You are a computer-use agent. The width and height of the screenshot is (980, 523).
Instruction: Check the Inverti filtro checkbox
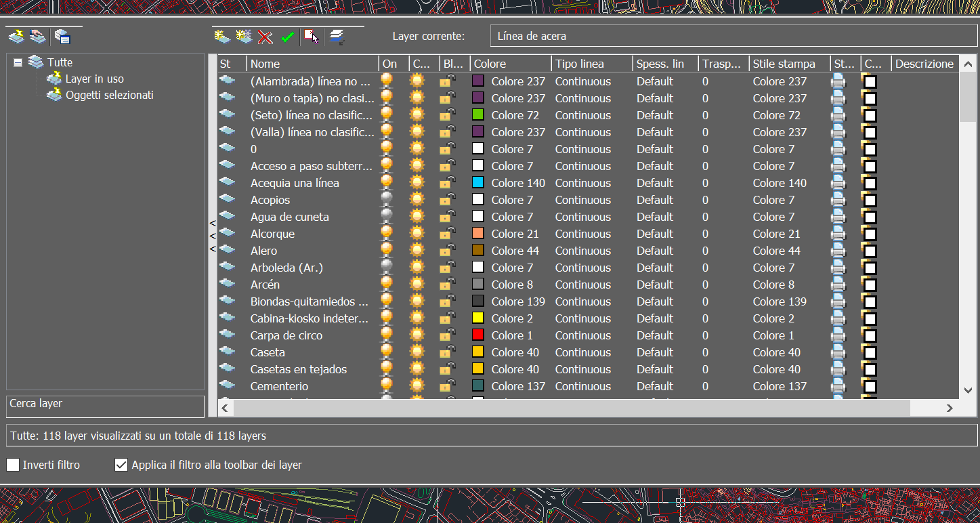coord(13,465)
